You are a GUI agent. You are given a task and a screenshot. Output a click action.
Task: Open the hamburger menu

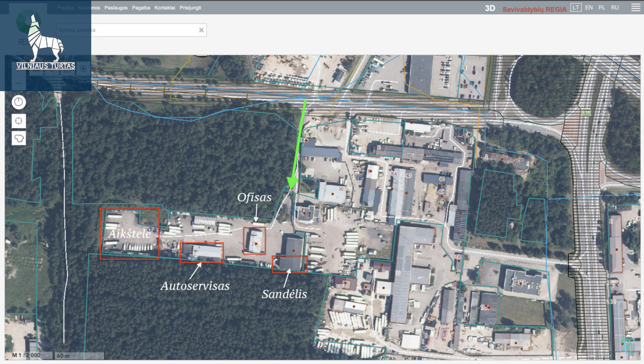click(635, 8)
